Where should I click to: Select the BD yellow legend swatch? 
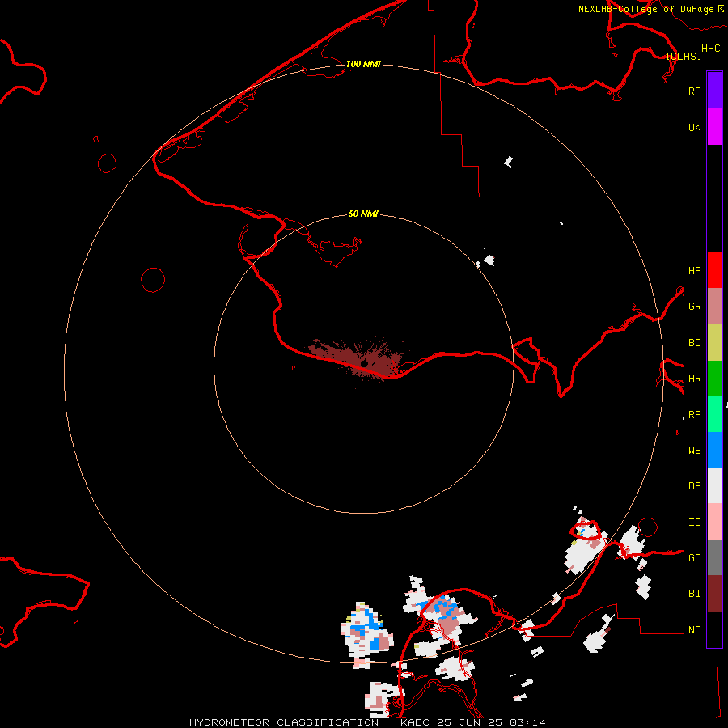[x=714, y=343]
